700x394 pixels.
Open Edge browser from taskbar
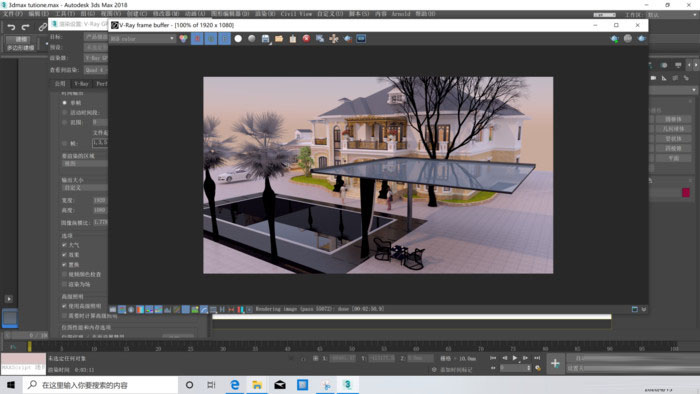pyautogui.click(x=234, y=385)
